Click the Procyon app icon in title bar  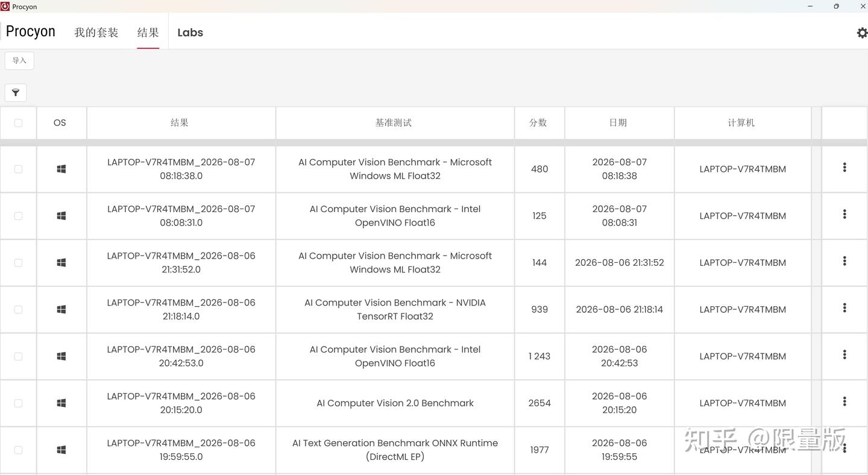point(5,7)
